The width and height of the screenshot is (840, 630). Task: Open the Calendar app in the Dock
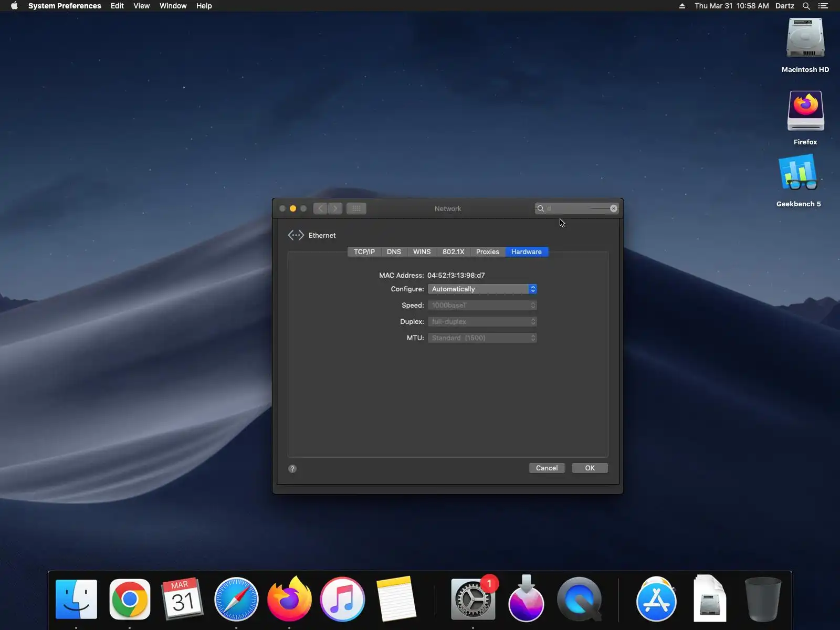(183, 600)
